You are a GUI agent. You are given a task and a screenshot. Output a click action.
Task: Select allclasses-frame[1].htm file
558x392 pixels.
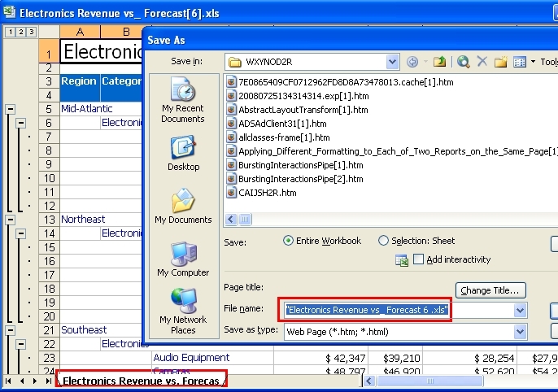(x=278, y=137)
